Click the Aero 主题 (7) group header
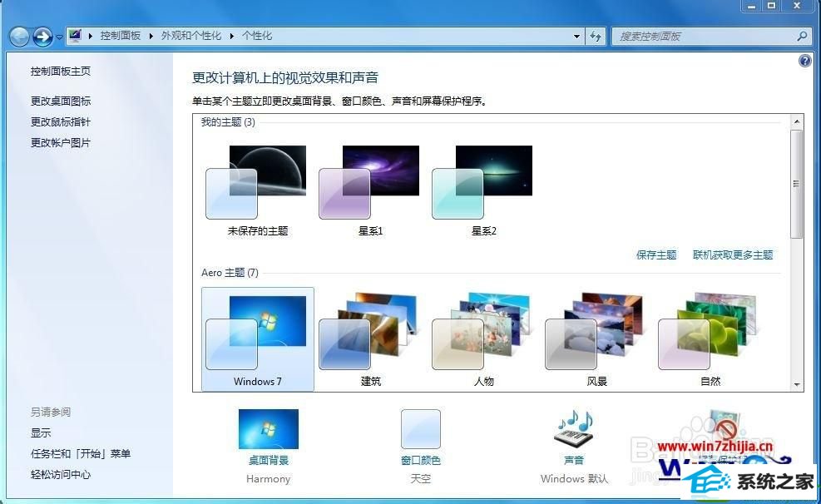This screenshot has width=821, height=504. click(x=230, y=273)
